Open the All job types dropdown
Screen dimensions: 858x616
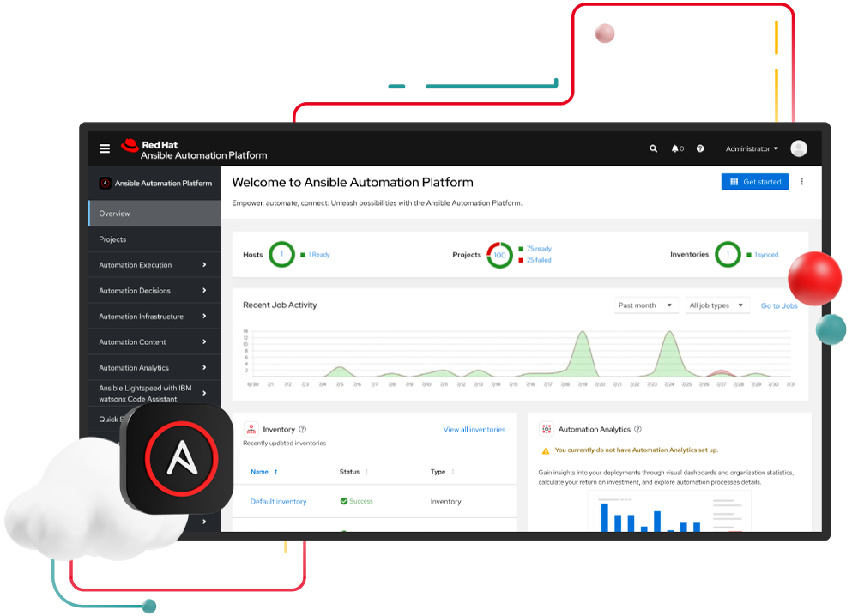coord(716,305)
